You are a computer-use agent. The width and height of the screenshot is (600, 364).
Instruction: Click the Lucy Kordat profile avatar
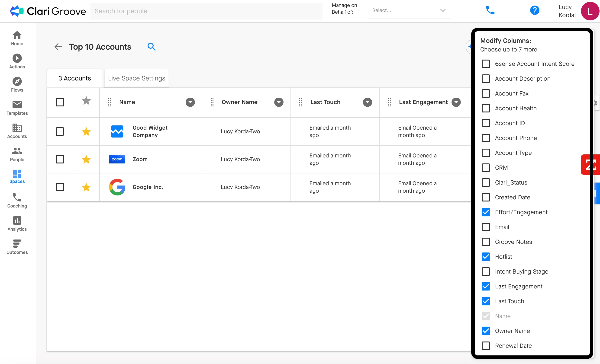[590, 11]
